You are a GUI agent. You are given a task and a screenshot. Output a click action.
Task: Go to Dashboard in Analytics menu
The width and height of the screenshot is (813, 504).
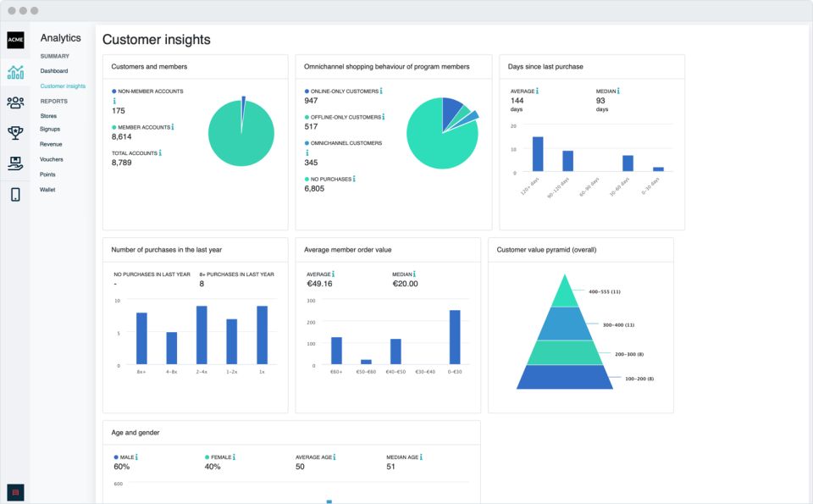tap(53, 71)
